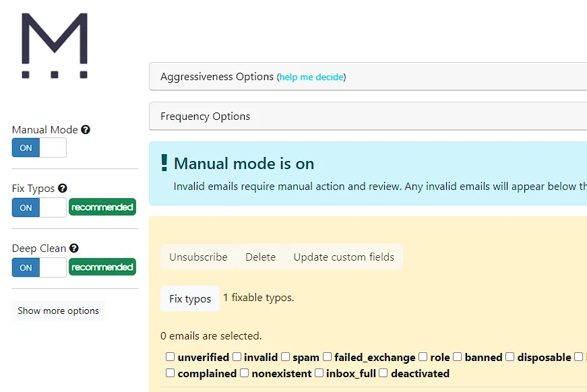This screenshot has width=587, height=392.
Task: Toggle the Fix Typos switch
Action: tap(39, 207)
